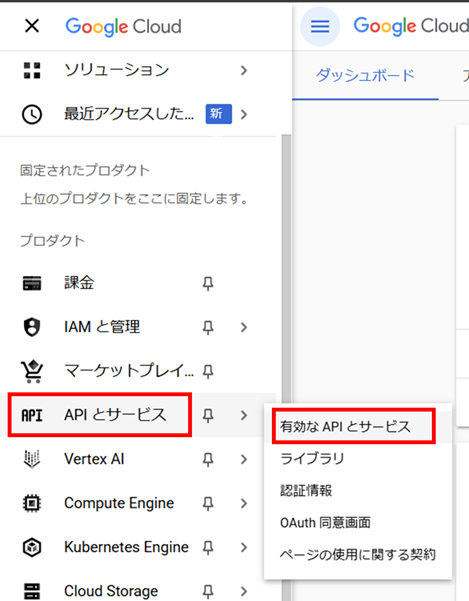Pin Kubernetes Engine product

tap(208, 548)
